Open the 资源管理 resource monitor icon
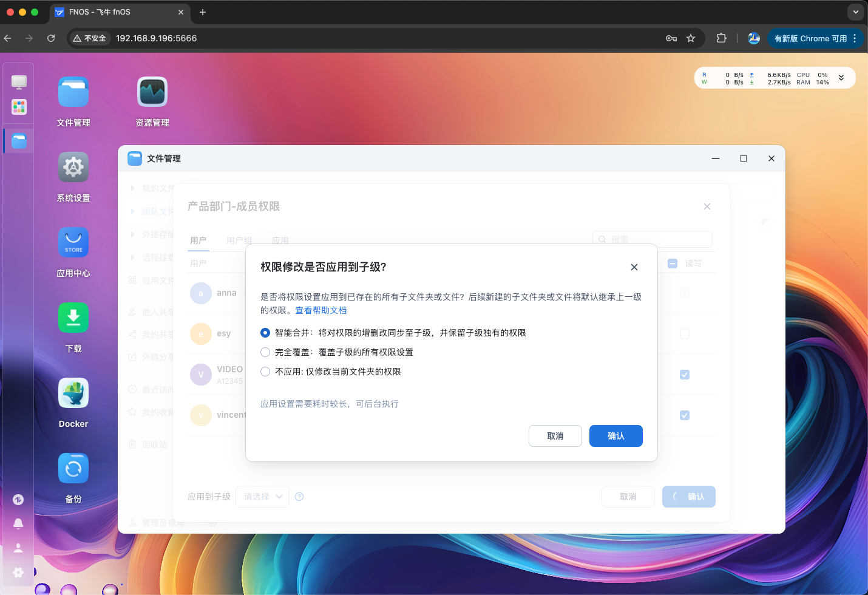868x595 pixels. (152, 92)
